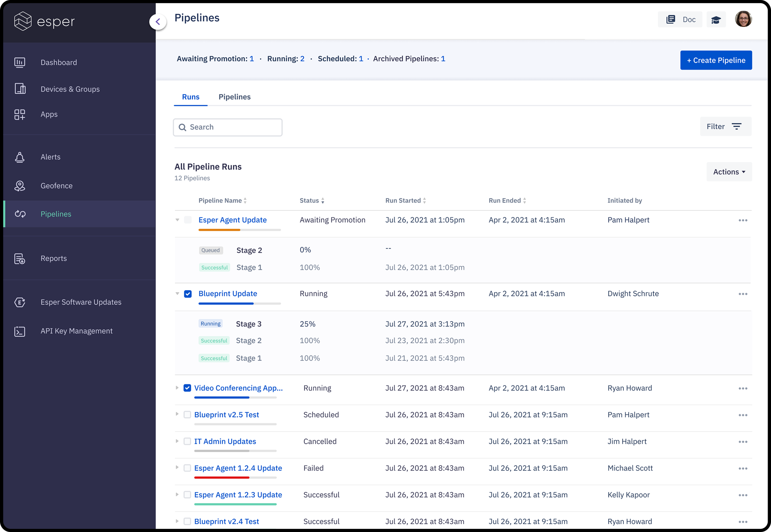Collapse the Esper Agent Update row
The image size is (771, 532).
178,220
